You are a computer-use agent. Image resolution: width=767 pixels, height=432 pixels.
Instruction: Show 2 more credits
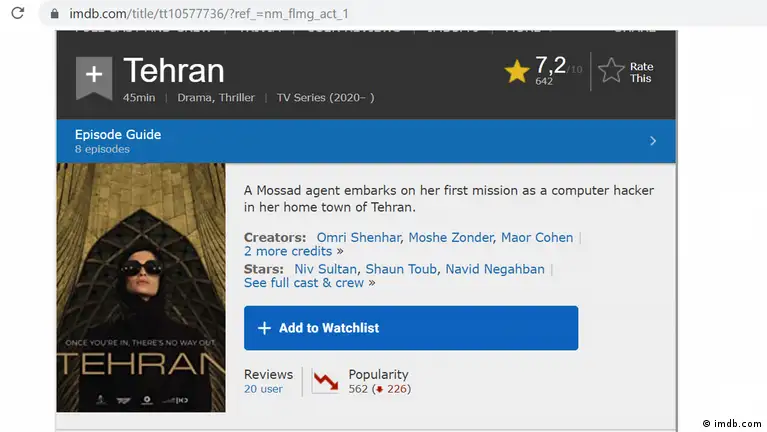tap(289, 251)
